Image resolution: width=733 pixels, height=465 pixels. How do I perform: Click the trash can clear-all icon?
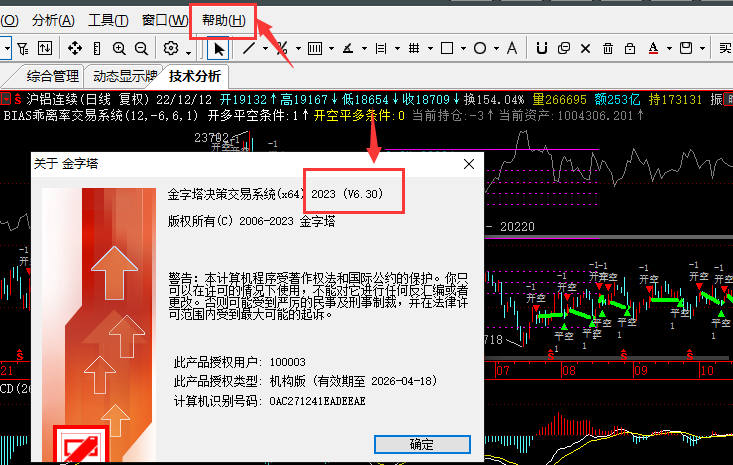[x=608, y=48]
